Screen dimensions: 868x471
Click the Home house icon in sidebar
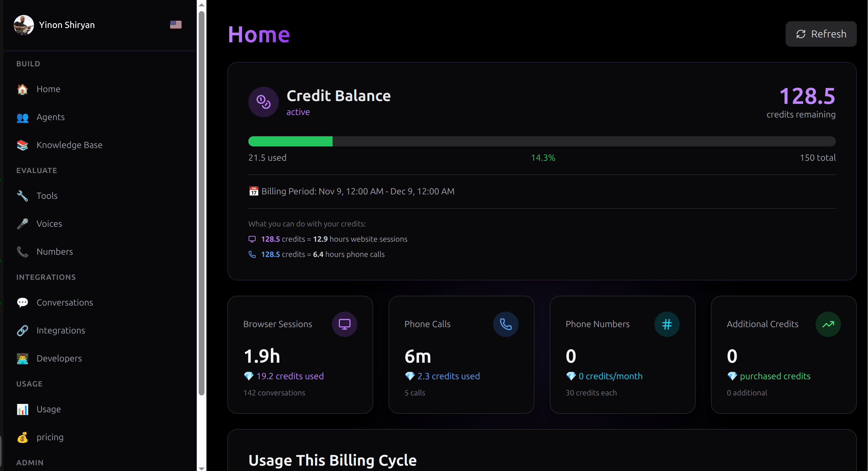(22, 89)
